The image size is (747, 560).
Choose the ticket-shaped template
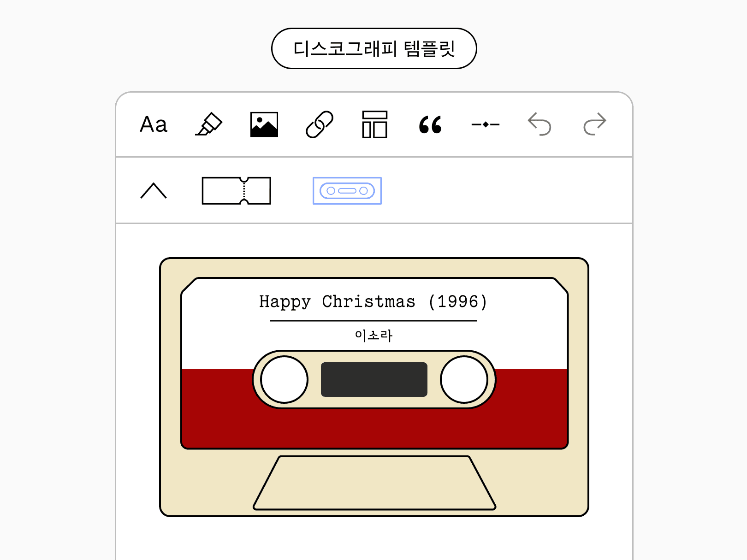coord(237,190)
